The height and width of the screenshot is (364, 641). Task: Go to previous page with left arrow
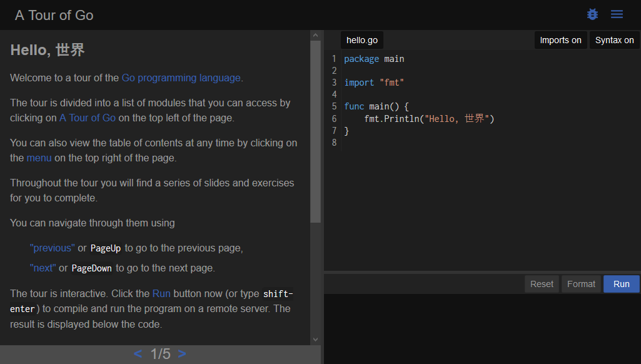click(x=138, y=354)
